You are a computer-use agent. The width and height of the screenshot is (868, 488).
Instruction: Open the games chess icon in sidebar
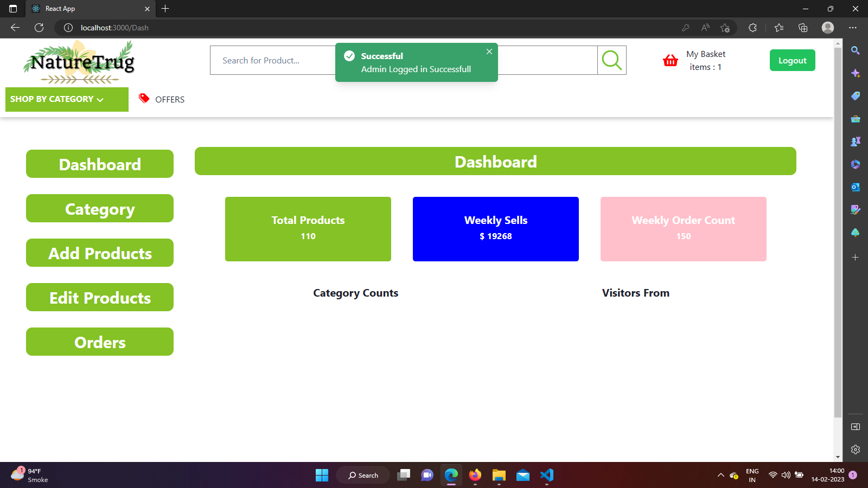click(x=856, y=142)
